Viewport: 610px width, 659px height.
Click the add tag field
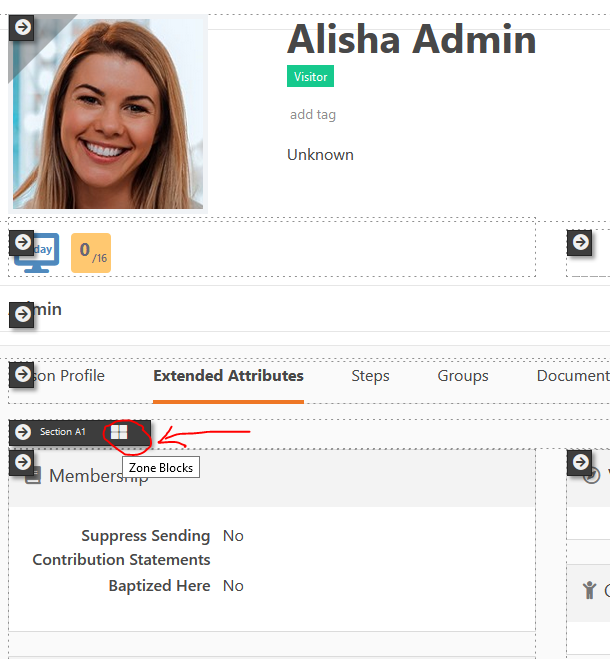313,114
